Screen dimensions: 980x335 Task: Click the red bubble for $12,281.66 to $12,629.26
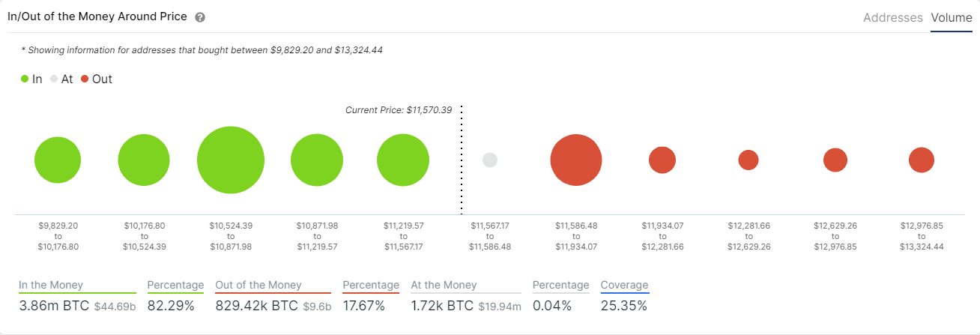748,160
